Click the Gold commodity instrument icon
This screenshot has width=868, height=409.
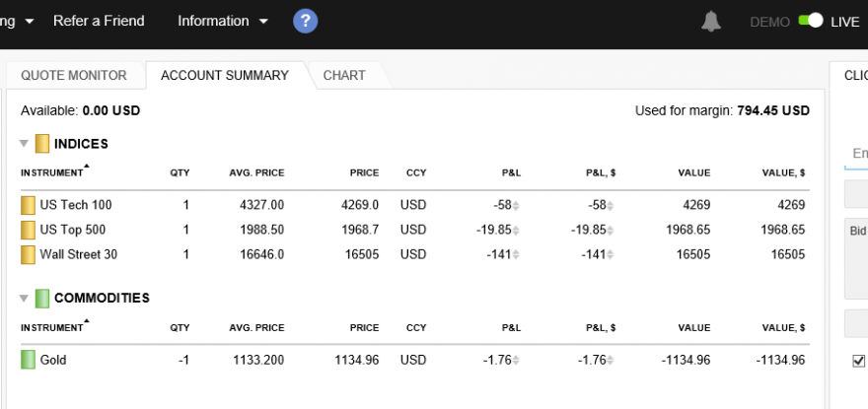pyautogui.click(x=28, y=360)
